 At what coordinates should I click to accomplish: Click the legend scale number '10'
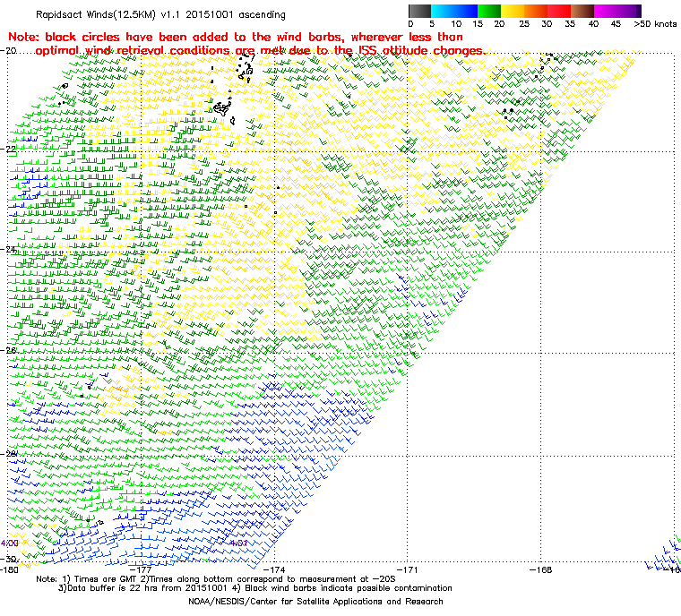(x=456, y=24)
